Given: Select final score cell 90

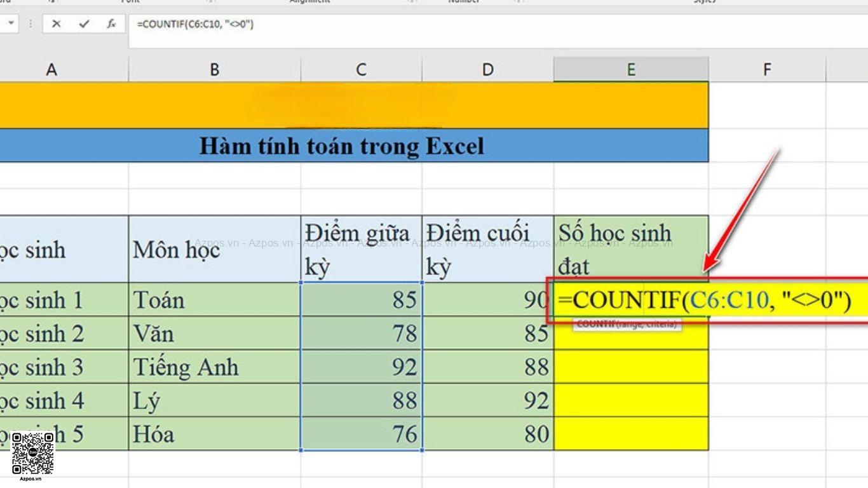Looking at the screenshot, I should pyautogui.click(x=487, y=299).
